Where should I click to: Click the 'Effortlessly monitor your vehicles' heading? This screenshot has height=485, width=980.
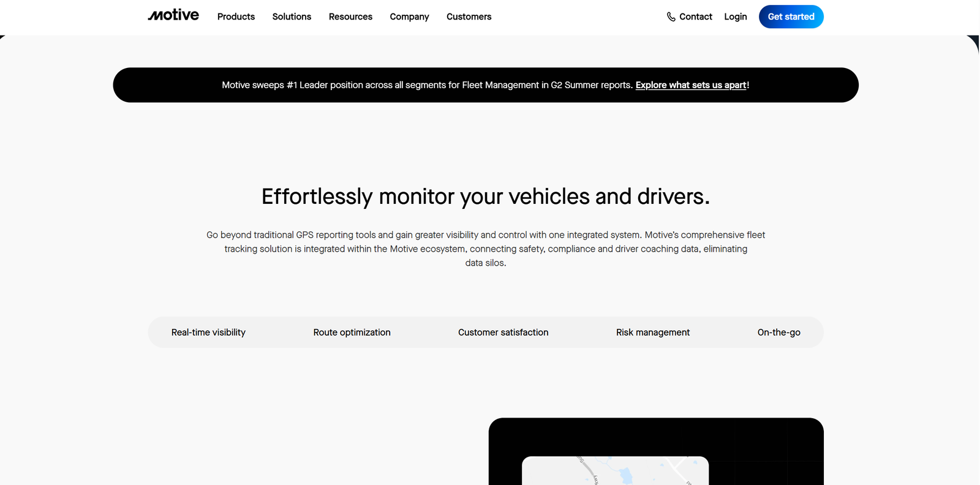coord(485,197)
